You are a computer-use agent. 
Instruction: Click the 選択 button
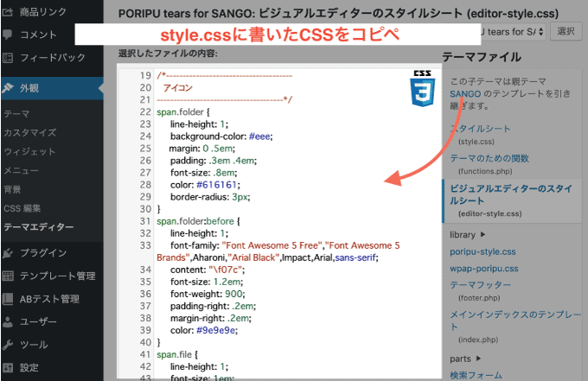coord(566,31)
